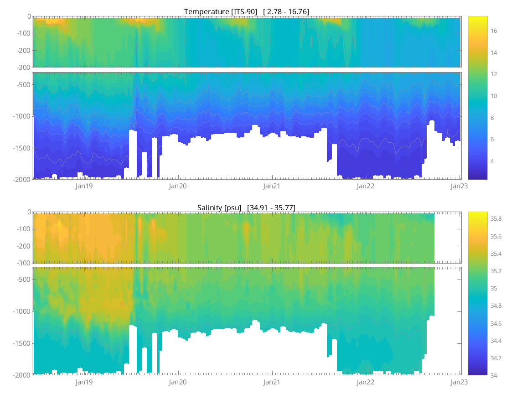Select the Jan20 tick on the temperature axis
The height and width of the screenshot is (399, 532).
(x=178, y=186)
